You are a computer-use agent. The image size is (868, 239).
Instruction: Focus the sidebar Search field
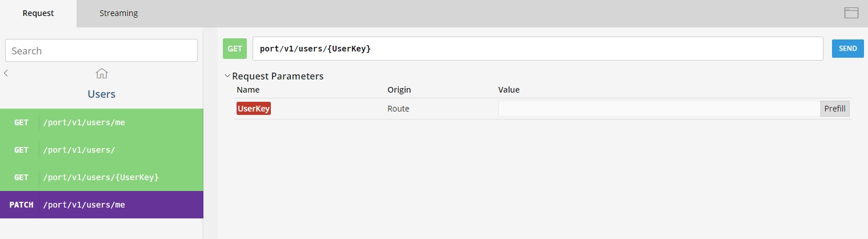101,50
